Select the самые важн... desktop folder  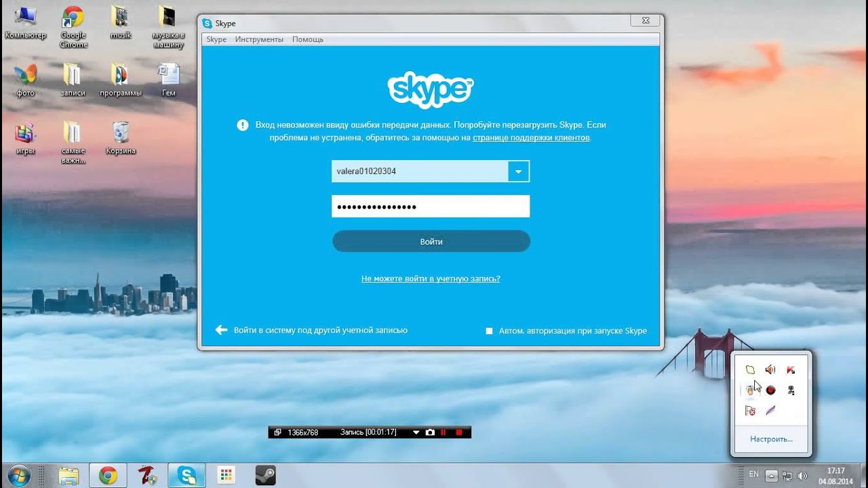point(73,142)
